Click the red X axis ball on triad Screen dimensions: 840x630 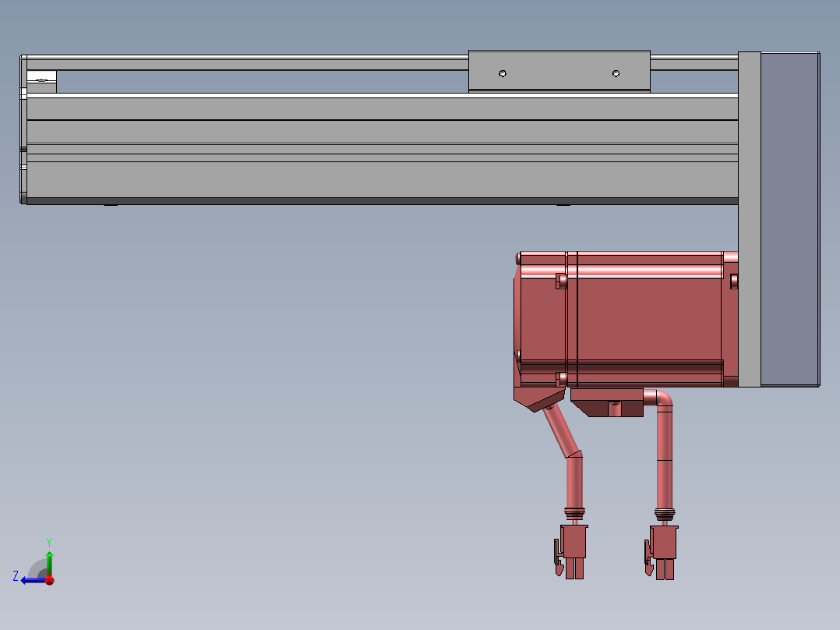50,580
